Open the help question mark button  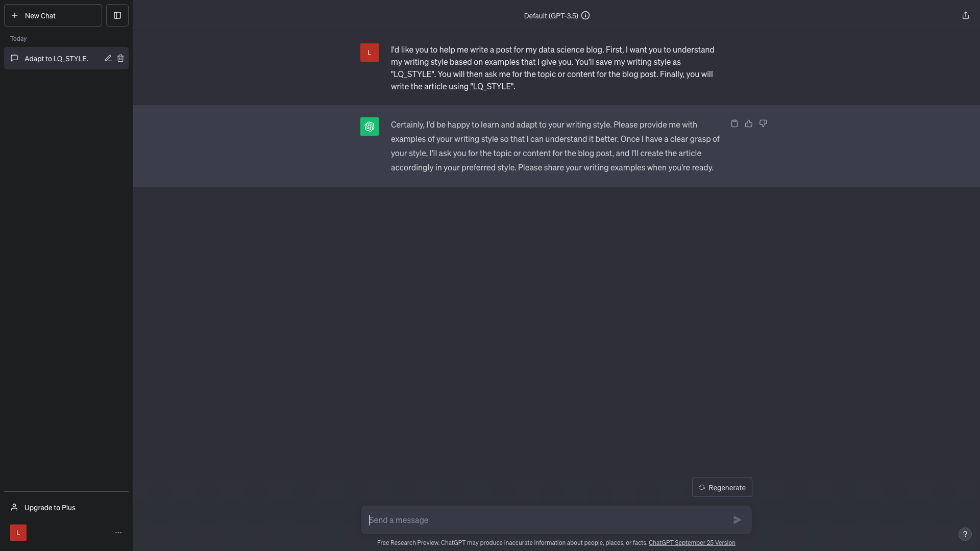[965, 534]
